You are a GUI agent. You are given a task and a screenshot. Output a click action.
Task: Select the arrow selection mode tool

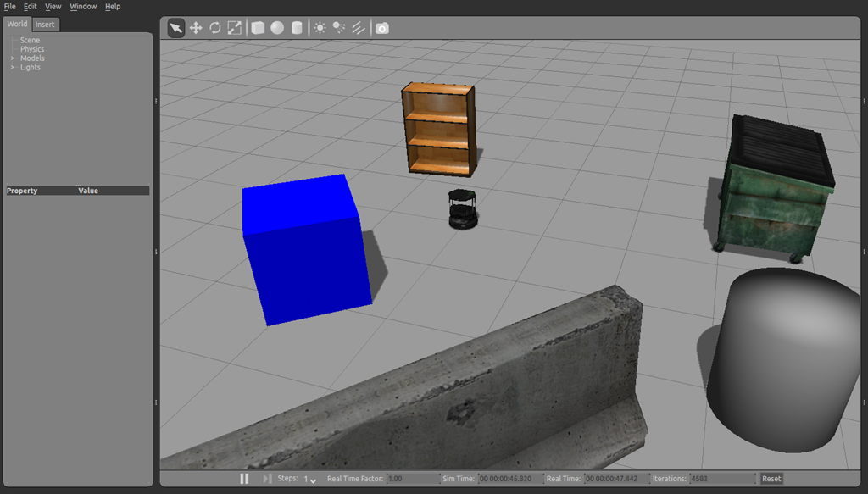pyautogui.click(x=176, y=28)
